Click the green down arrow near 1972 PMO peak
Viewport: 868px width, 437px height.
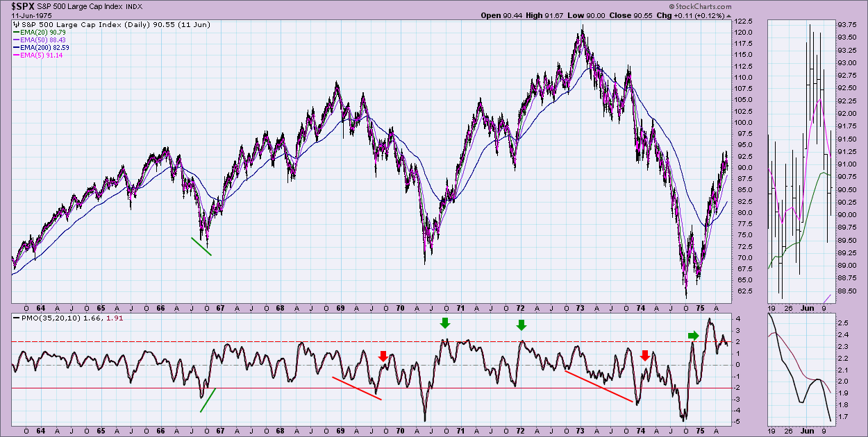pos(521,325)
